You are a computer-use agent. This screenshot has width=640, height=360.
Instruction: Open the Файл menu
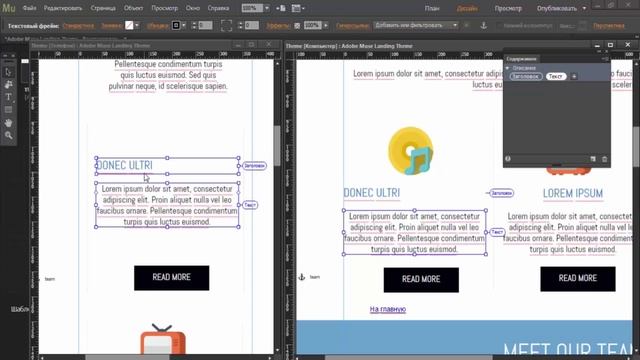point(29,8)
